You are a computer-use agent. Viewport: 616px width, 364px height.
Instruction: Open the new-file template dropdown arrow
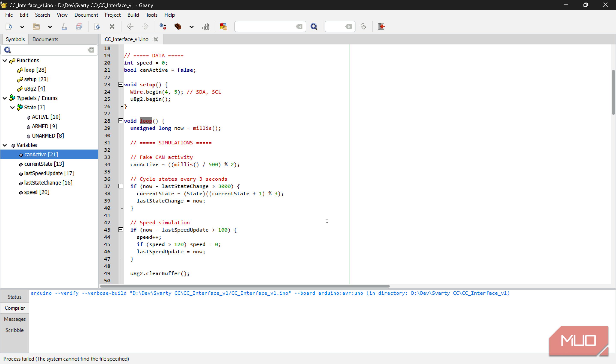pos(22,27)
